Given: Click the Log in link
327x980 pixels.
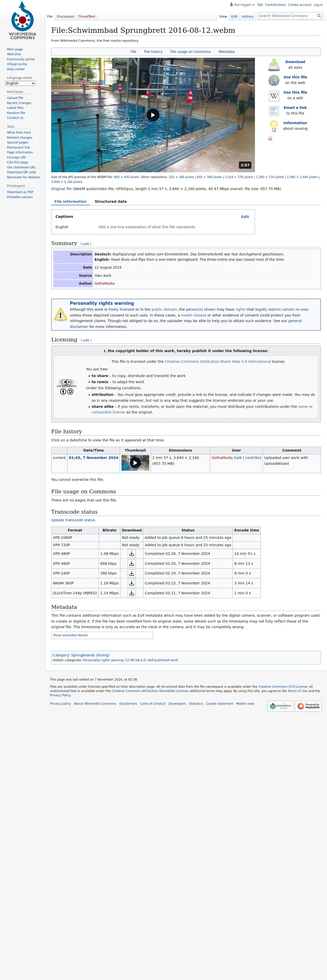Looking at the screenshot, I should pos(318,5).
